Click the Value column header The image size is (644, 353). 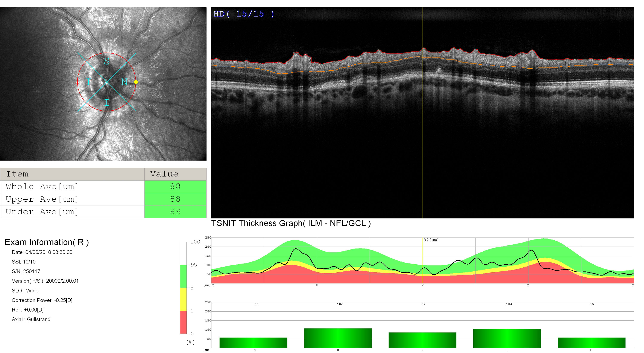click(x=176, y=174)
